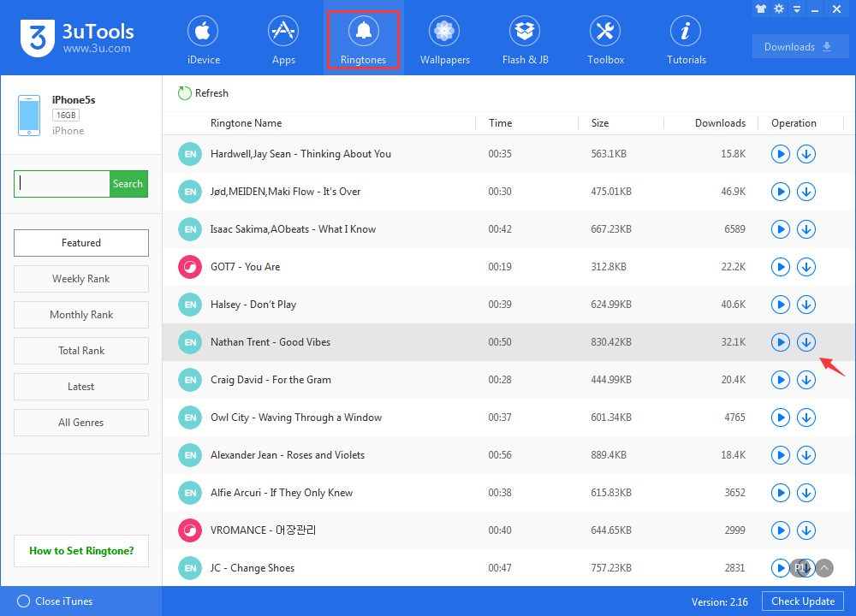Click the Ringtone Name column header
Image resolution: width=856 pixels, height=616 pixels.
point(247,123)
